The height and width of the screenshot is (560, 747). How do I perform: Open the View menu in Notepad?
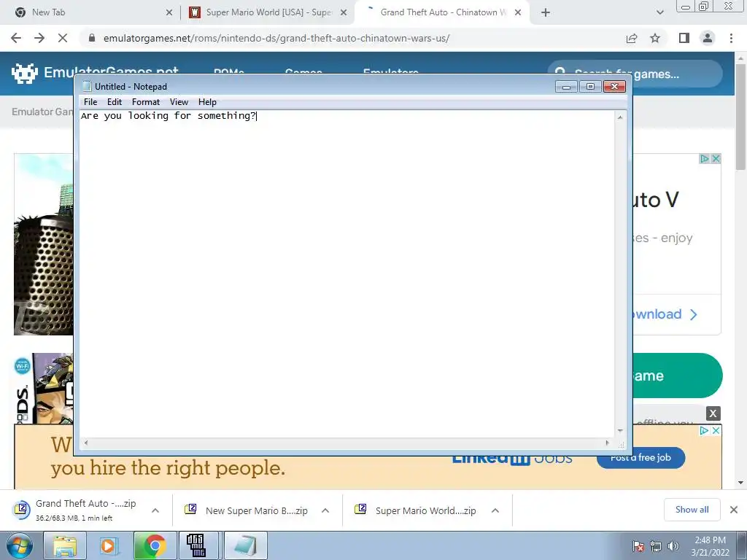pyautogui.click(x=179, y=102)
